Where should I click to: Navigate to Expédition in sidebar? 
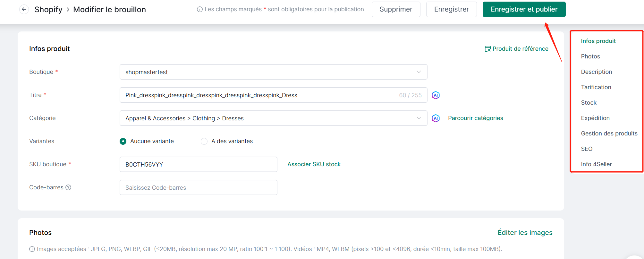tap(595, 118)
